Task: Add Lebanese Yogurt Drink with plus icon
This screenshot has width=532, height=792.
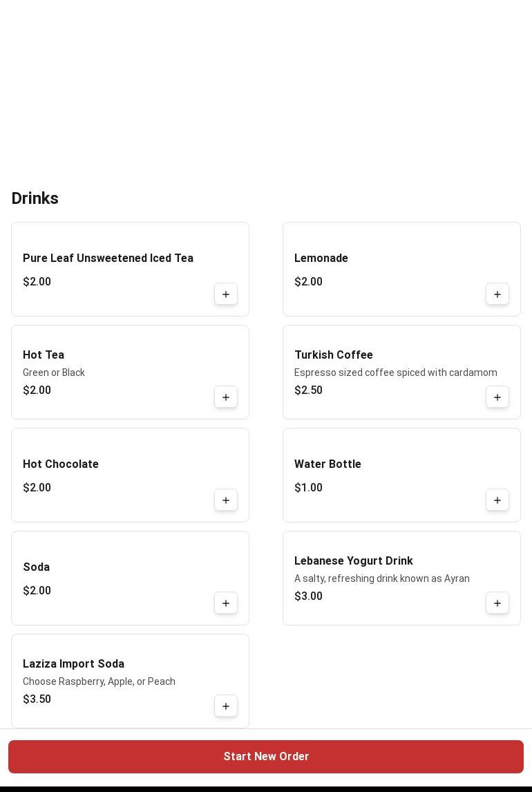Action: [x=497, y=603]
